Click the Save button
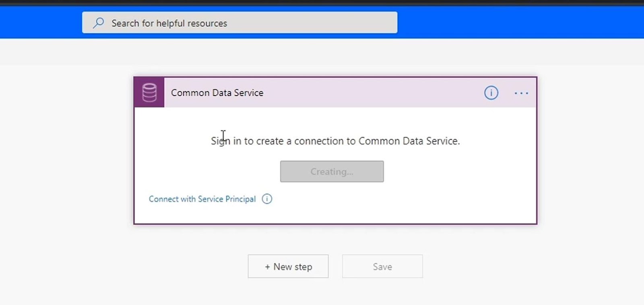Viewport: 644px width, 305px height. coord(382,266)
